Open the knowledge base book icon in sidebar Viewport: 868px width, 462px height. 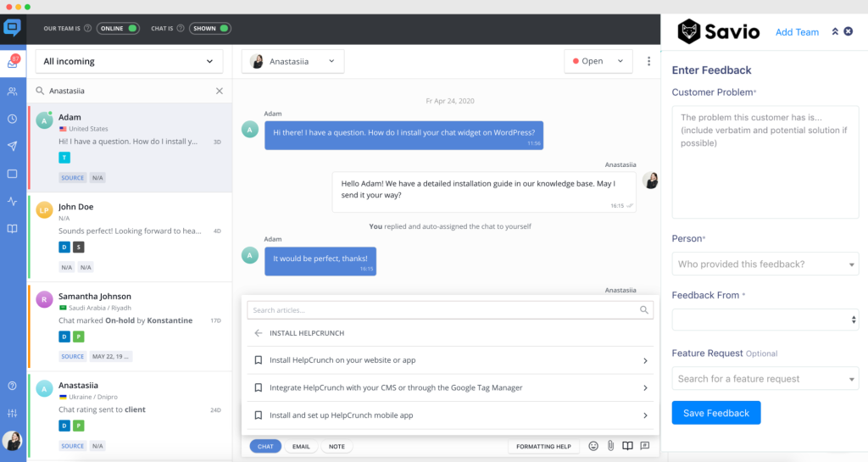(12, 229)
